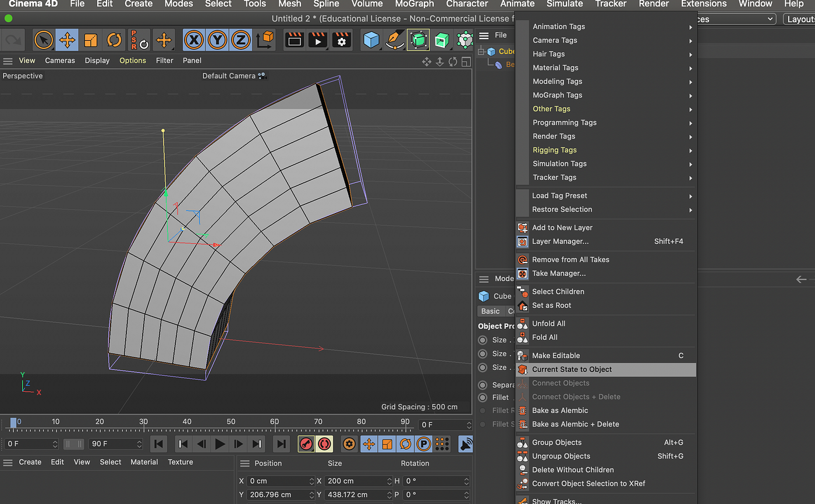This screenshot has height=504, width=815.
Task: Go to start of timeline
Action: tap(158, 444)
